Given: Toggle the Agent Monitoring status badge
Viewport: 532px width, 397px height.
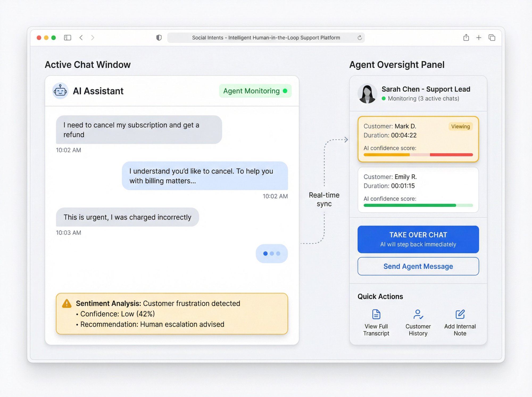Looking at the screenshot, I should (255, 91).
